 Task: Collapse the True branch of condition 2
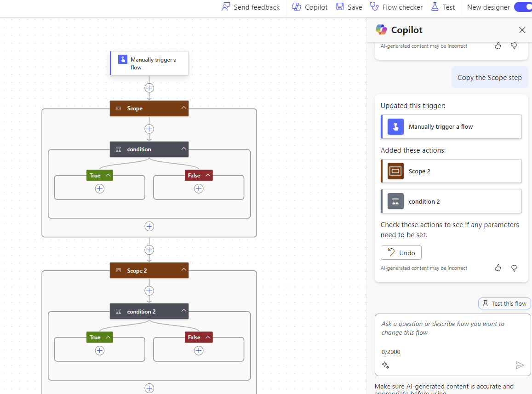(x=108, y=337)
